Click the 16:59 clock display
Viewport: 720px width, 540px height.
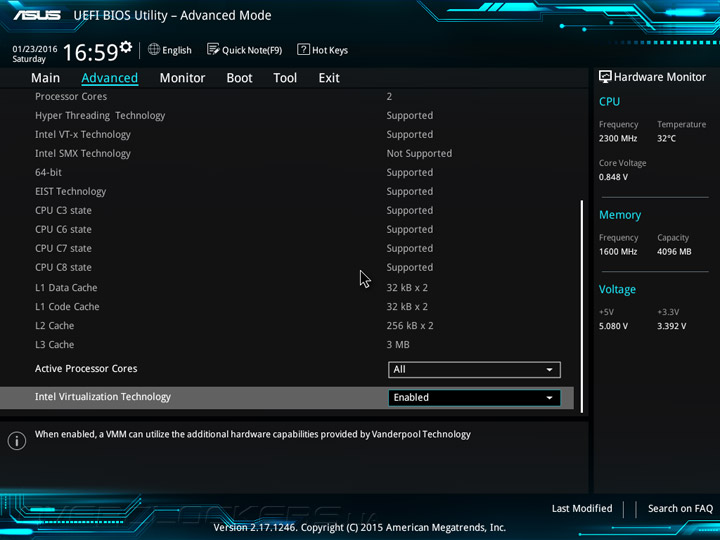click(x=90, y=52)
